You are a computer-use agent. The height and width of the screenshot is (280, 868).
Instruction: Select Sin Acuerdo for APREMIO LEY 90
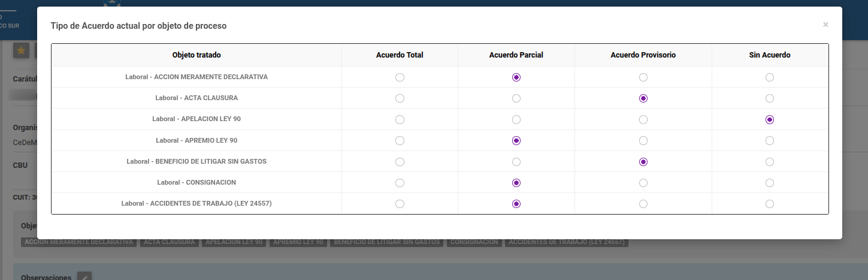pyautogui.click(x=770, y=140)
